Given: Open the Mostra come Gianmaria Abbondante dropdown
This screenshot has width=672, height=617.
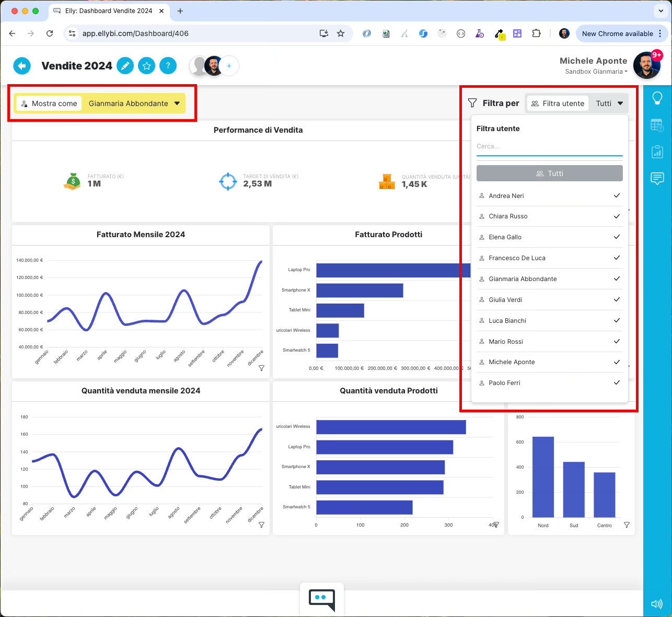Looking at the screenshot, I should [134, 103].
